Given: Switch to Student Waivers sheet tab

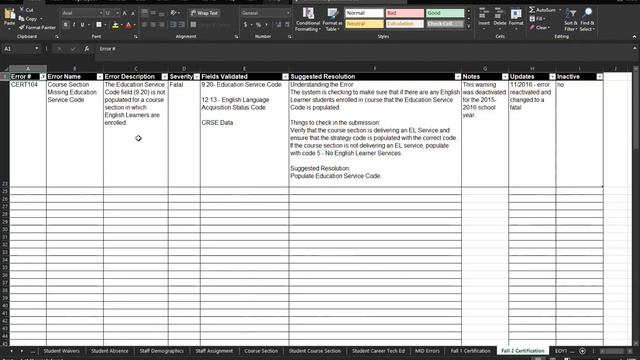Looking at the screenshot, I should click(61, 351).
